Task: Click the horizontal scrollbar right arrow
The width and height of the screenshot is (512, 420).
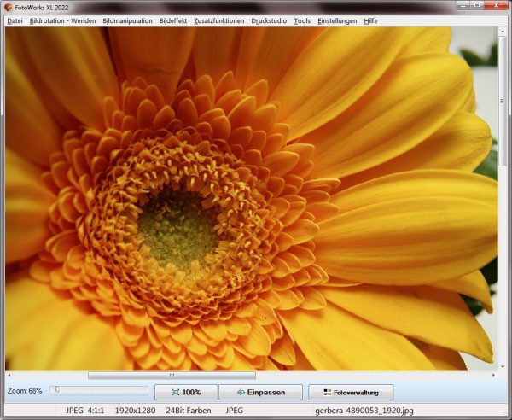Action: click(x=493, y=375)
